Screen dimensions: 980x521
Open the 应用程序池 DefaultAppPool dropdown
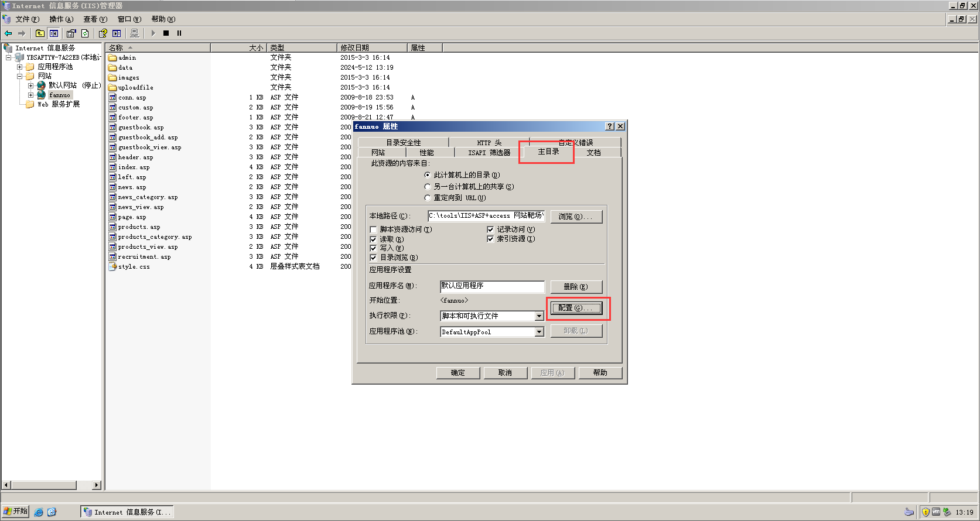click(539, 332)
